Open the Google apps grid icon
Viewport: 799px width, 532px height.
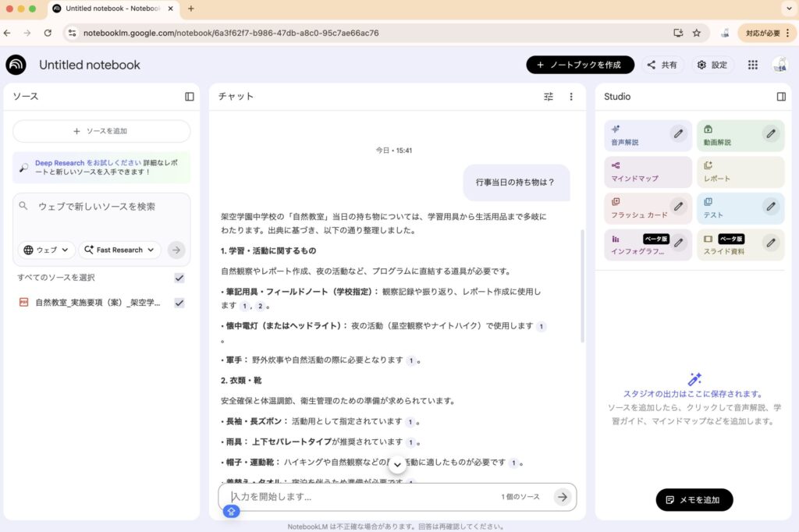point(752,65)
